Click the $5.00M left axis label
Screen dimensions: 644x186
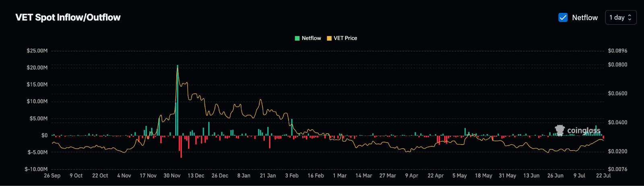tap(39, 118)
